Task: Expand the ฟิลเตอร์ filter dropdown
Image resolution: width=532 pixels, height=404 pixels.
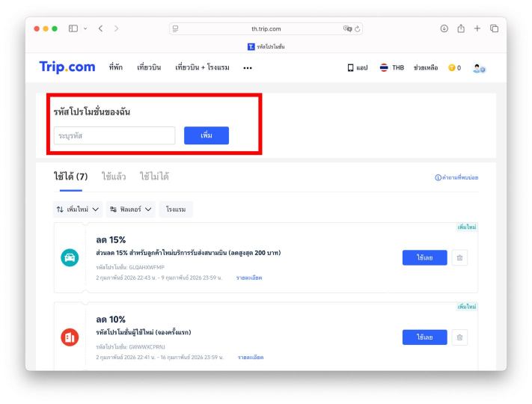Action: click(x=131, y=209)
